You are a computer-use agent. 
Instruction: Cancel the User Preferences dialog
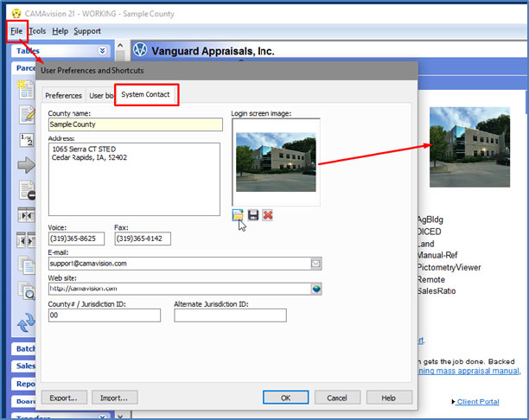click(x=337, y=398)
